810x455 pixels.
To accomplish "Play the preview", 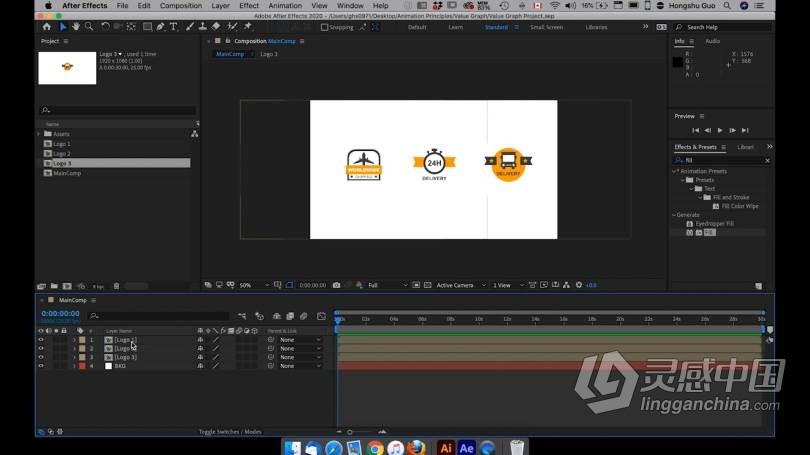I will 720,131.
